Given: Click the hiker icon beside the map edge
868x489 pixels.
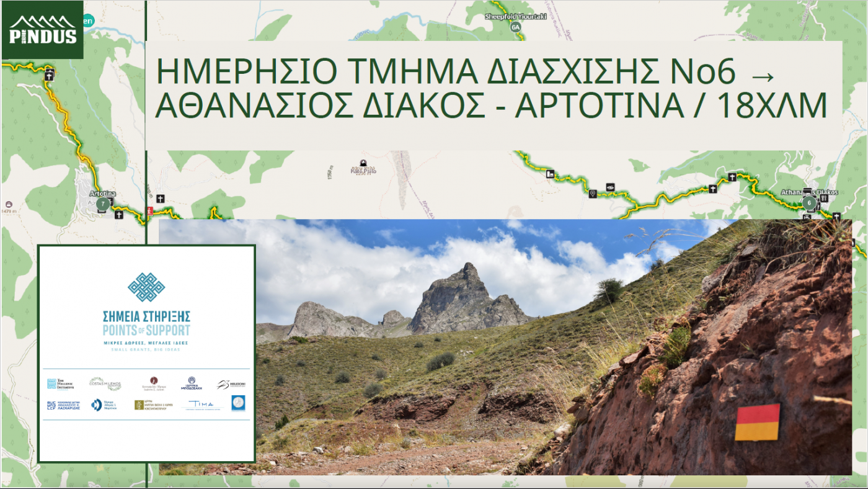Looking at the screenshot, I should (x=149, y=211).
